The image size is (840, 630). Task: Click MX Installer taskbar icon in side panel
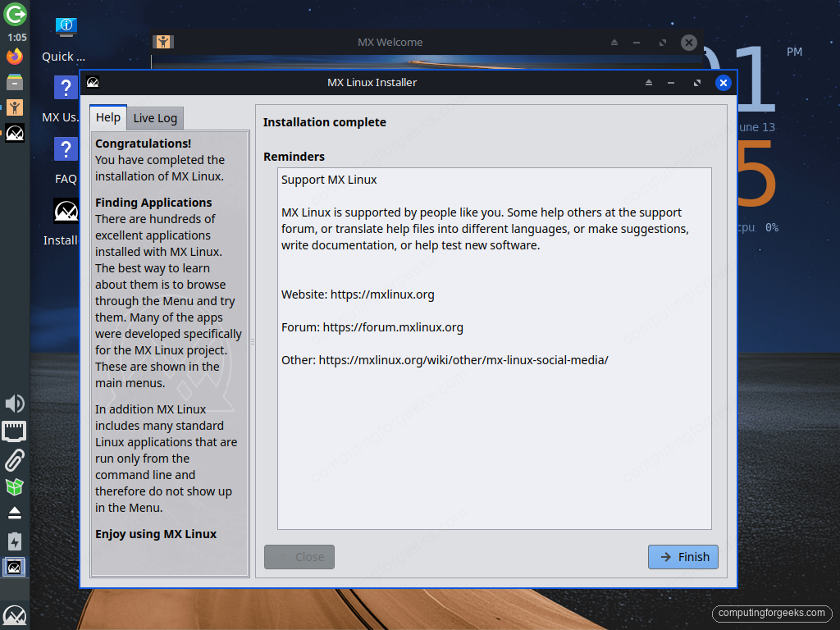point(15,133)
